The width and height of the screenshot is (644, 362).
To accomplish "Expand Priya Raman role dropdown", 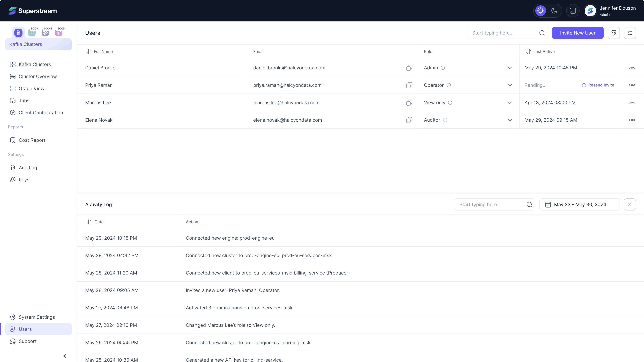I will coord(510,85).
